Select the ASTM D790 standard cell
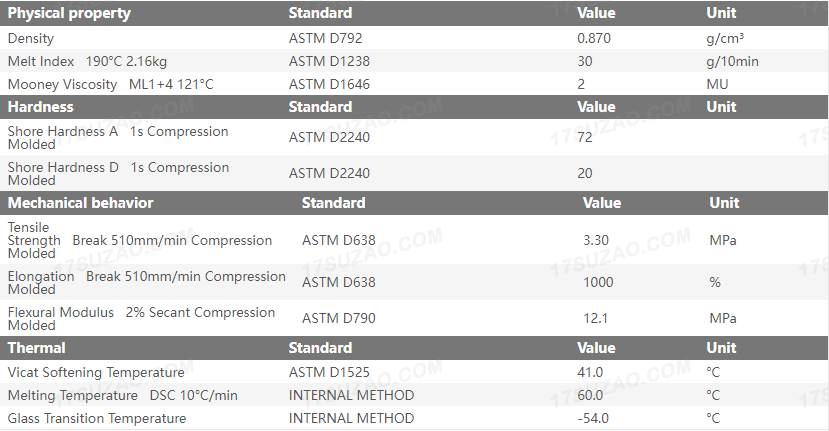The image size is (829, 431). point(339,319)
